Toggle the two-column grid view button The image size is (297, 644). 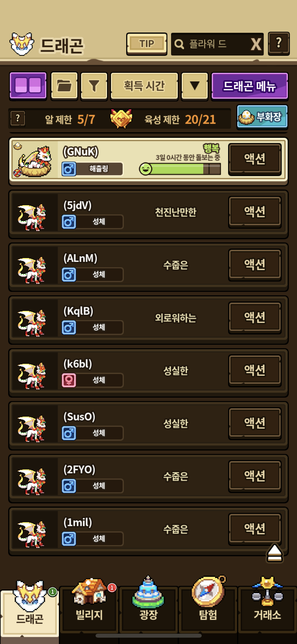point(28,86)
